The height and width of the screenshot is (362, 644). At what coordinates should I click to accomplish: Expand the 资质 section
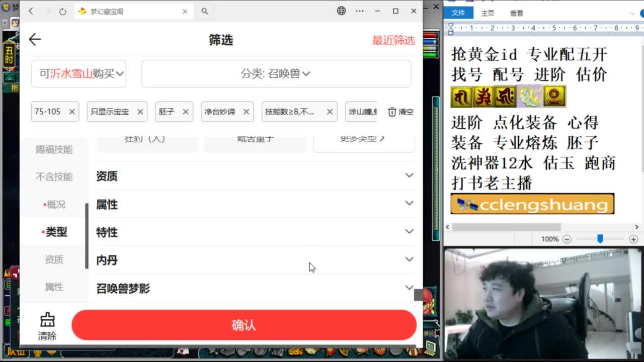click(256, 176)
